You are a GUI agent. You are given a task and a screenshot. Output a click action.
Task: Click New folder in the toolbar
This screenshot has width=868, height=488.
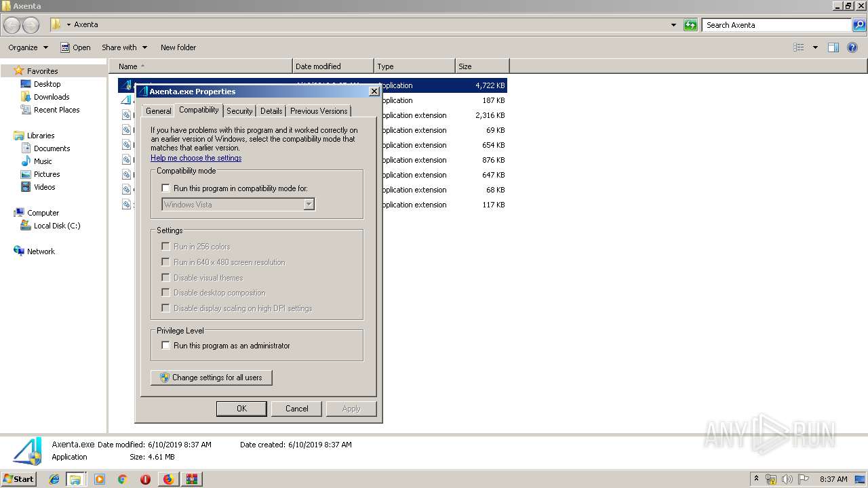tap(178, 47)
